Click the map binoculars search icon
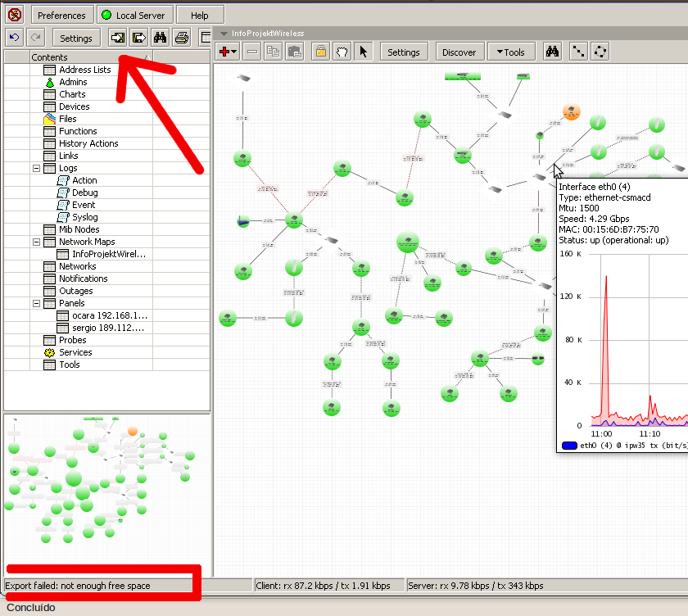Image resolution: width=688 pixels, height=616 pixels. [x=552, y=52]
